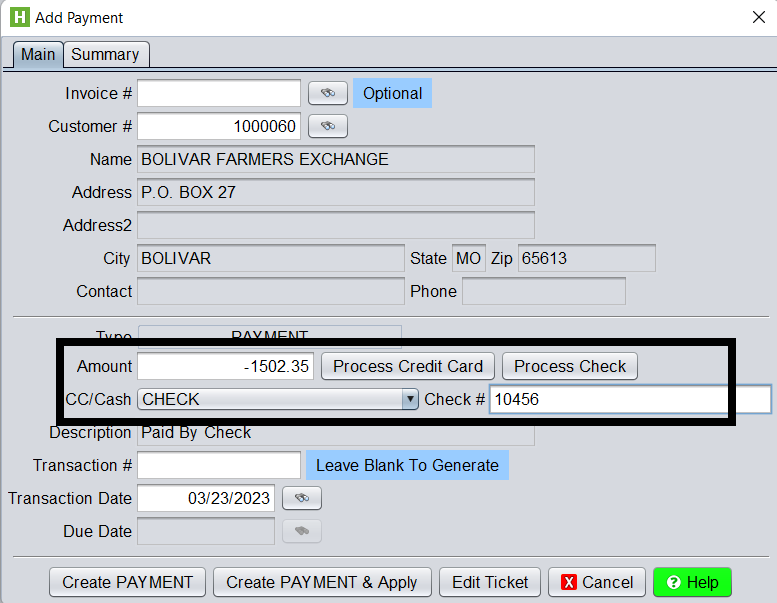Click the Transaction # field
The image size is (777, 603).
coord(218,465)
